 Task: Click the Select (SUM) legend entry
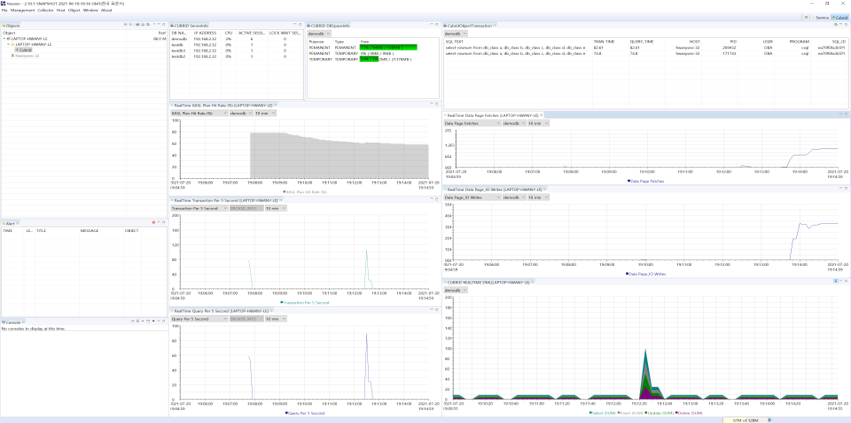[600, 413]
